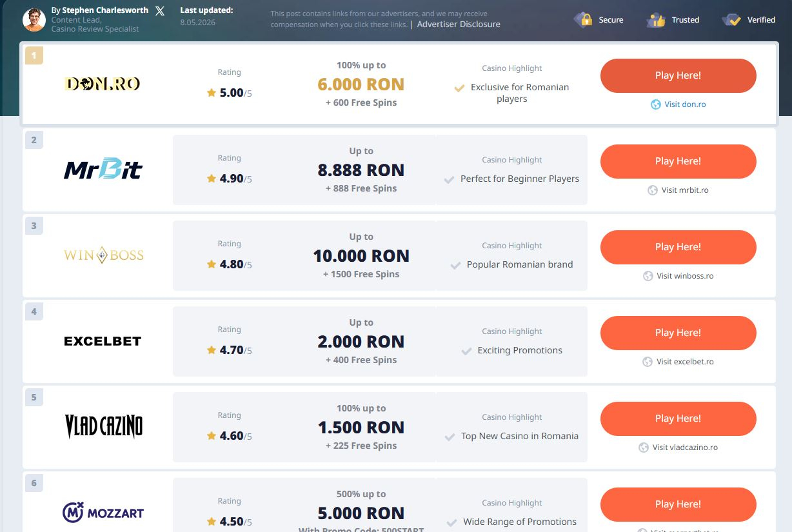Click the Wide Range of Promotions highlight
The height and width of the screenshot is (532, 792).
pos(520,522)
